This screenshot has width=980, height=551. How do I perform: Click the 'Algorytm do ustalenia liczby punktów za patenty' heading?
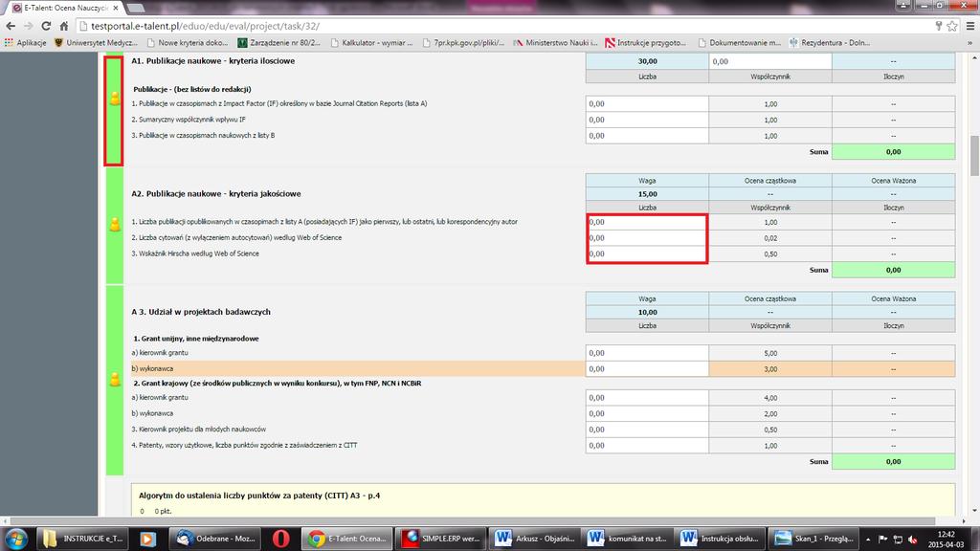[x=259, y=496]
